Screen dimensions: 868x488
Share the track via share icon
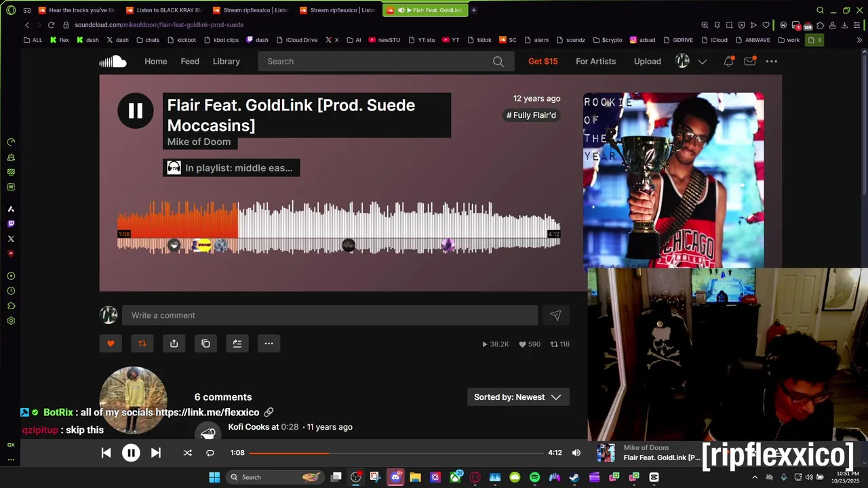[x=174, y=344]
